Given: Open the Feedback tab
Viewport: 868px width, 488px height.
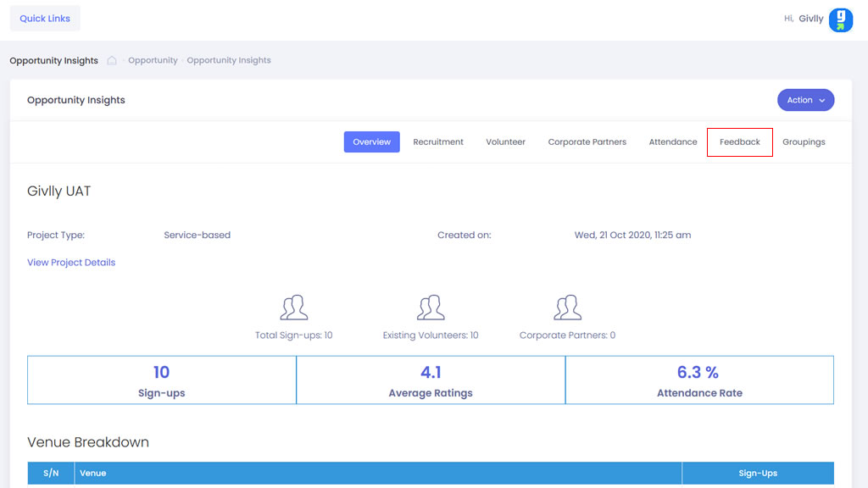Looking at the screenshot, I should pos(739,142).
